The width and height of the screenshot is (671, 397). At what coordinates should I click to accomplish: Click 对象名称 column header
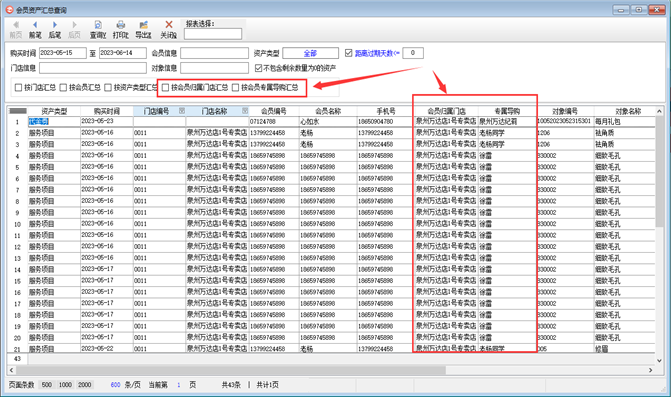[628, 111]
